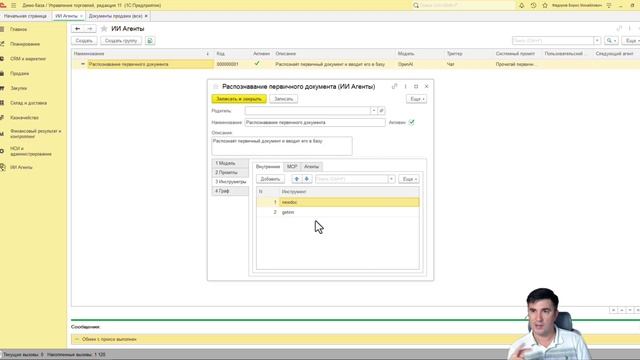Image resolution: width=640 pixels, height=360 pixels.
Task: Open НСИ и администрирование section
Action: click(31, 151)
